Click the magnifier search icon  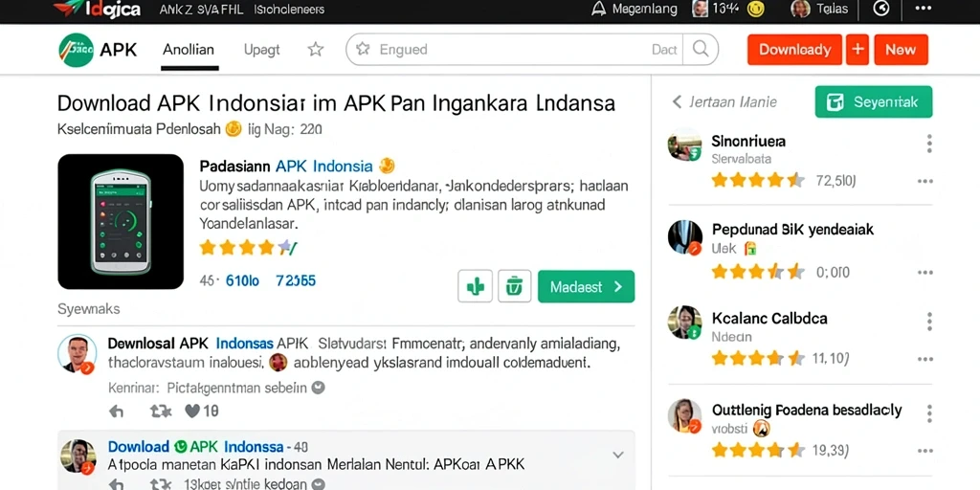701,50
